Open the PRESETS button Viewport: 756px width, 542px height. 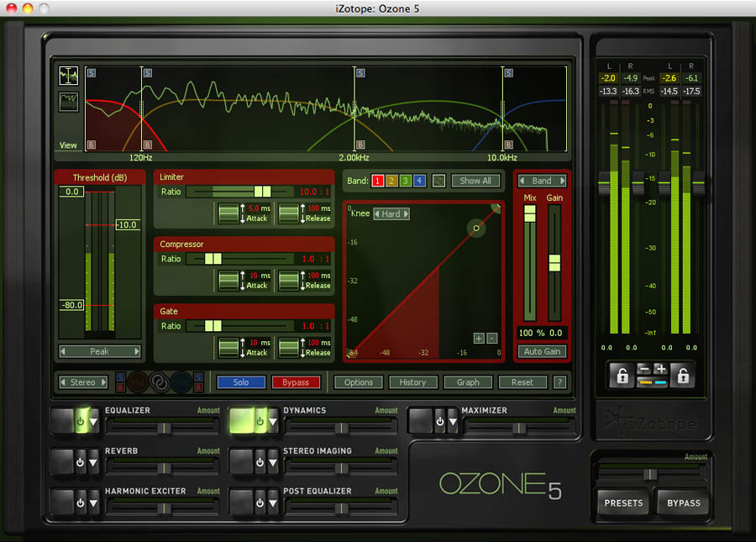click(x=624, y=503)
